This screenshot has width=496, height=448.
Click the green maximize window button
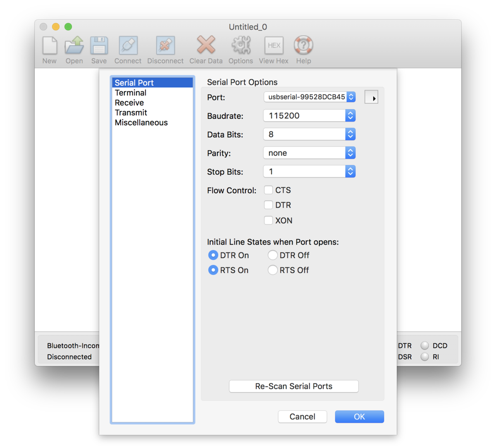point(68,27)
